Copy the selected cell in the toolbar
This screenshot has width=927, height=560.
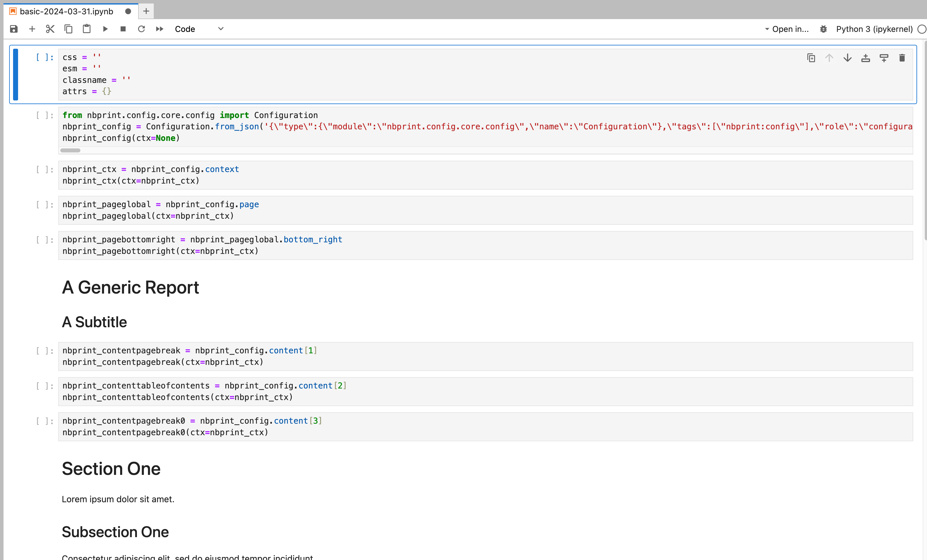pos(68,29)
